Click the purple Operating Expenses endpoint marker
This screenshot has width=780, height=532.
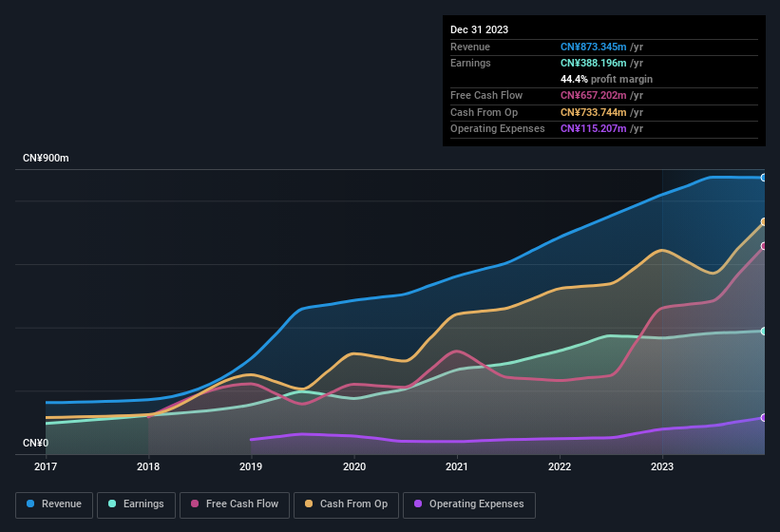pyautogui.click(x=764, y=418)
